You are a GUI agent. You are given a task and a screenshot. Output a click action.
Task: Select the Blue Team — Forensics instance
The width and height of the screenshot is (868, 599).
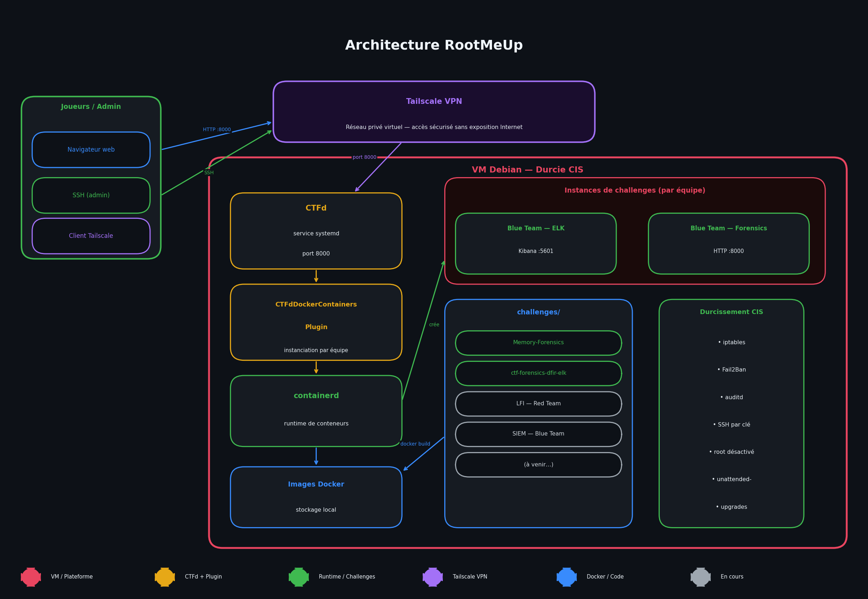tap(728, 243)
